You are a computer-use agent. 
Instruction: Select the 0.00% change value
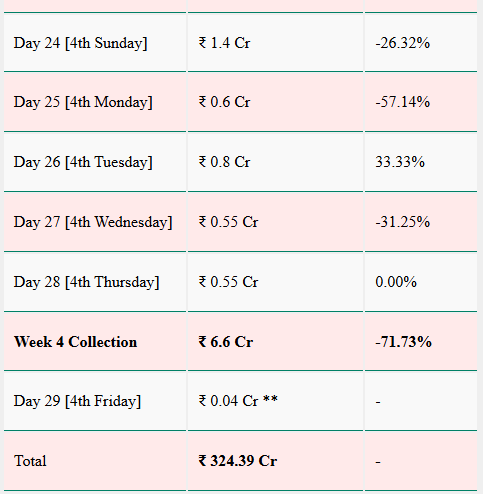(x=396, y=282)
